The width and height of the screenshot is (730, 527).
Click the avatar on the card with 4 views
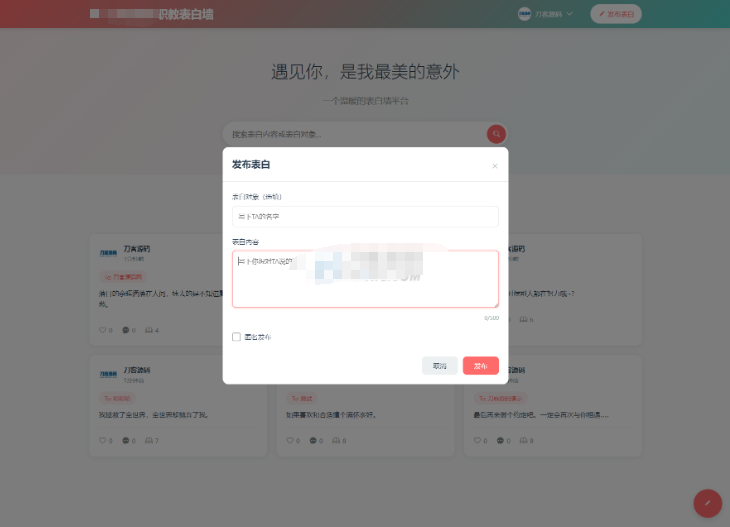pyautogui.click(x=108, y=253)
